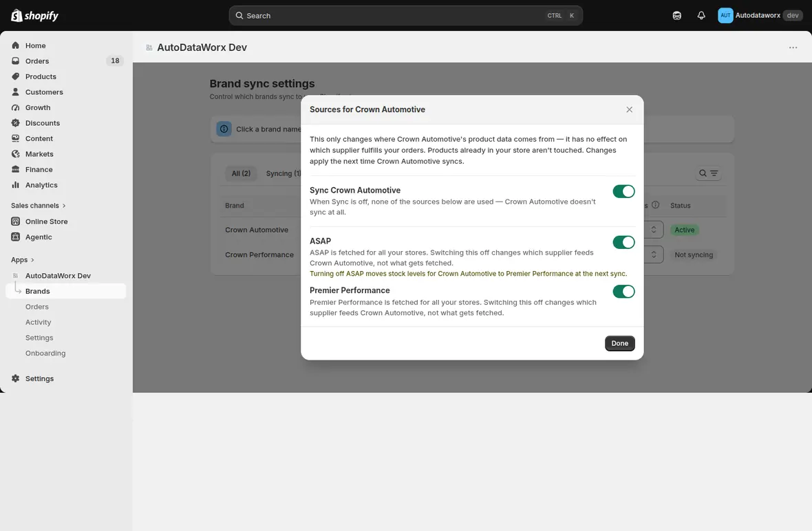The width and height of the screenshot is (812, 531).
Task: Expand the Apps section
Action: [x=22, y=260]
